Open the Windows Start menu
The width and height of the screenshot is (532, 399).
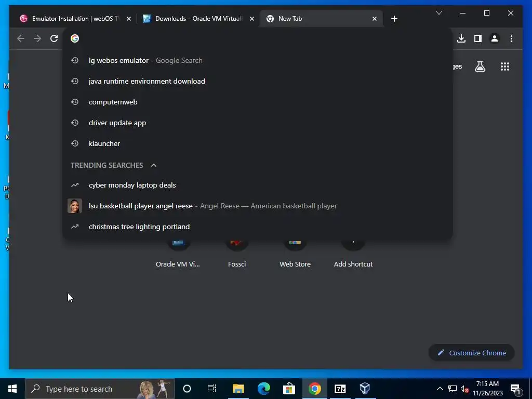point(12,389)
